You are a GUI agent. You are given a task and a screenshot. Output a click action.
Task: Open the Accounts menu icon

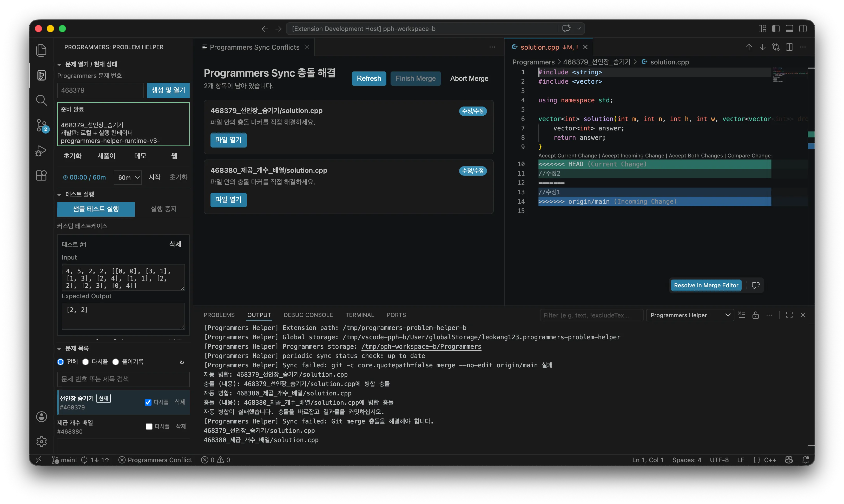[41, 417]
